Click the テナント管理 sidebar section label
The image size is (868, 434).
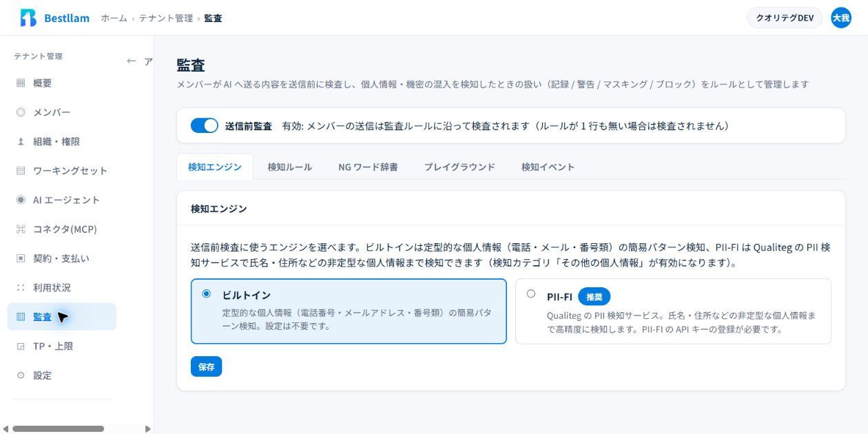(38, 56)
